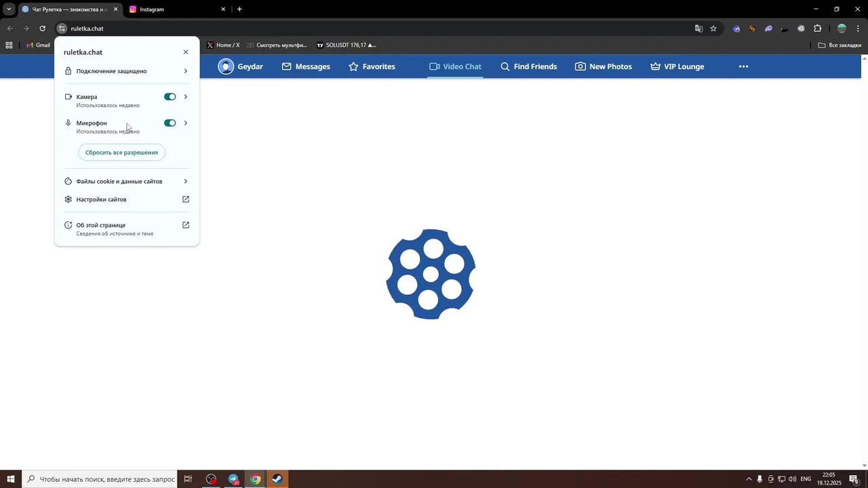Open Настройки сайтов in new tab
Image resolution: width=868 pixels, height=488 pixels.
[x=127, y=200]
